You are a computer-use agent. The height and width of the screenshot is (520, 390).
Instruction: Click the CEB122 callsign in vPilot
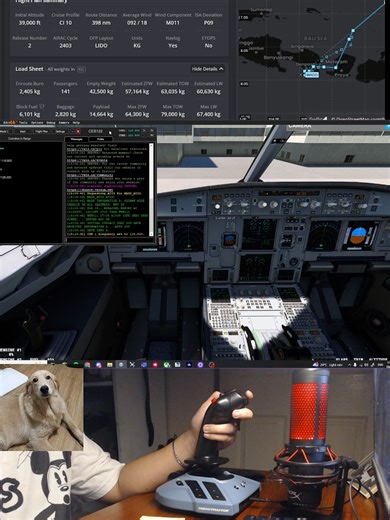[x=95, y=131]
